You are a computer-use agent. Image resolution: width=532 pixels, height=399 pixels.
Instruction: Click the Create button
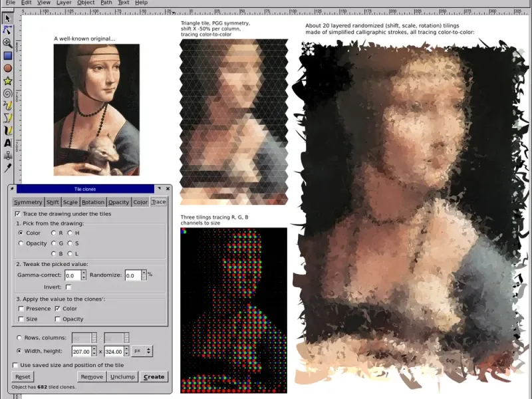(x=154, y=376)
